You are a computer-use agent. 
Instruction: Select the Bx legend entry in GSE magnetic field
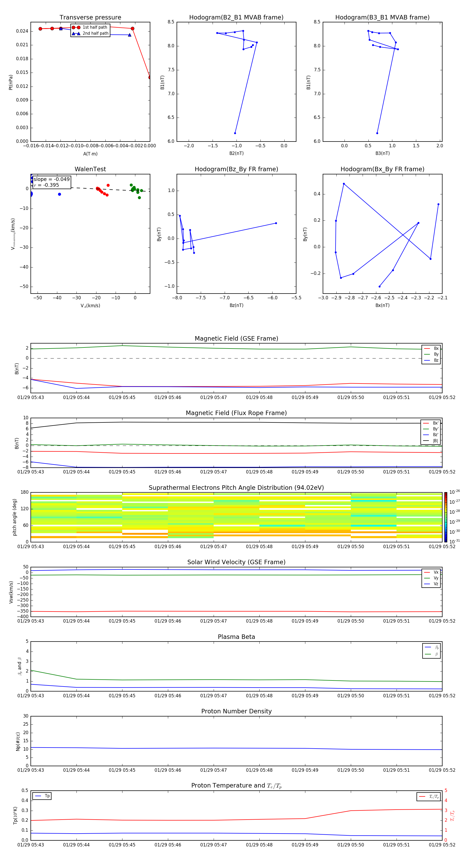[431, 349]
